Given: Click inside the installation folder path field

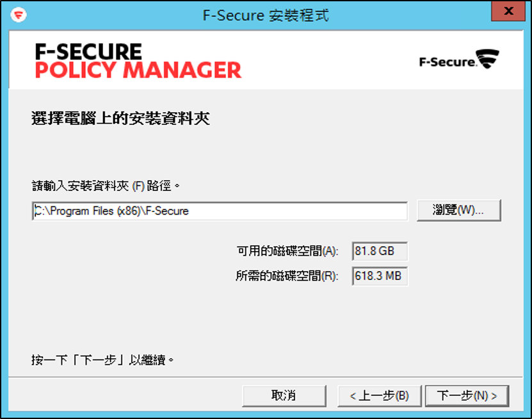Looking at the screenshot, I should point(220,211).
